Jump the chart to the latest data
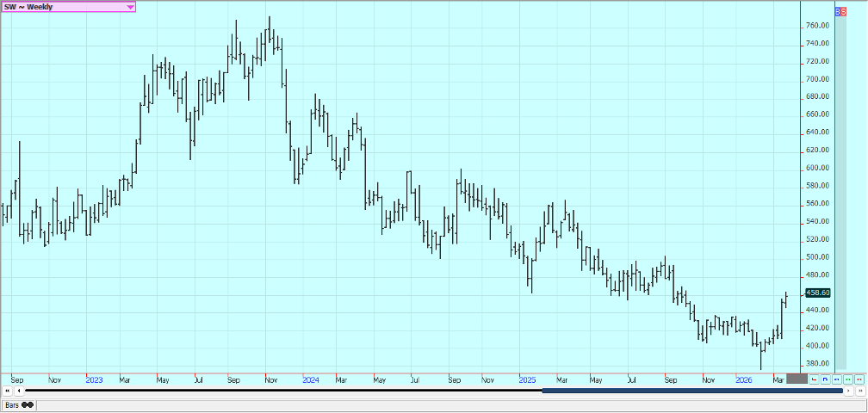Screen dimensions: 868x413 pos(859,391)
